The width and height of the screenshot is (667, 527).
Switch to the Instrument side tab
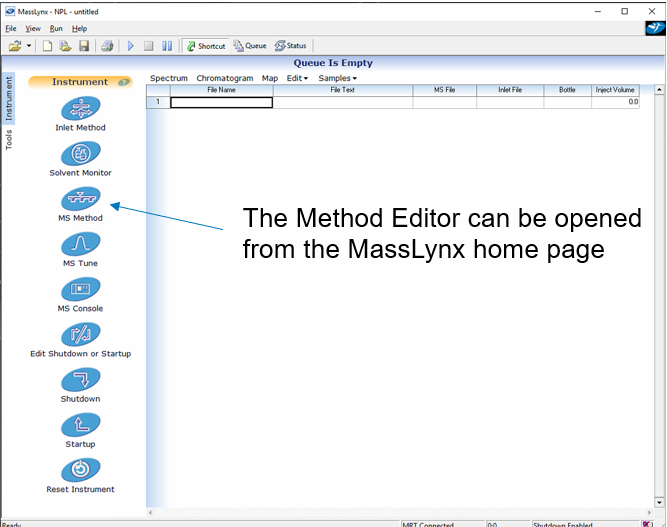pyautogui.click(x=9, y=98)
